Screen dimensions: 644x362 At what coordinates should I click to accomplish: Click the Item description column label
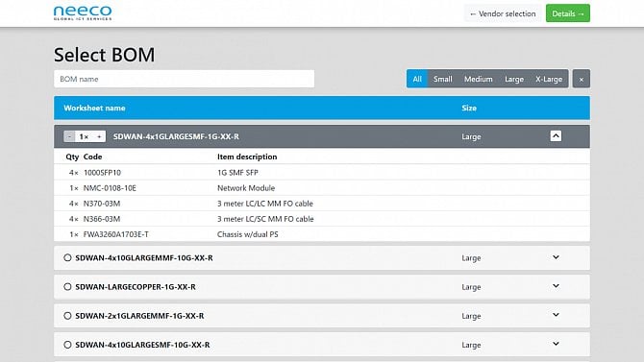pos(247,157)
